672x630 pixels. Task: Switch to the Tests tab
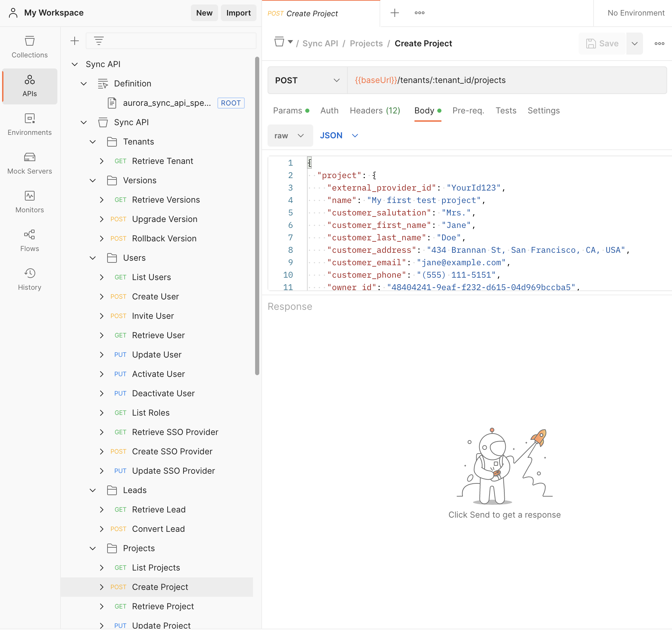pyautogui.click(x=506, y=111)
